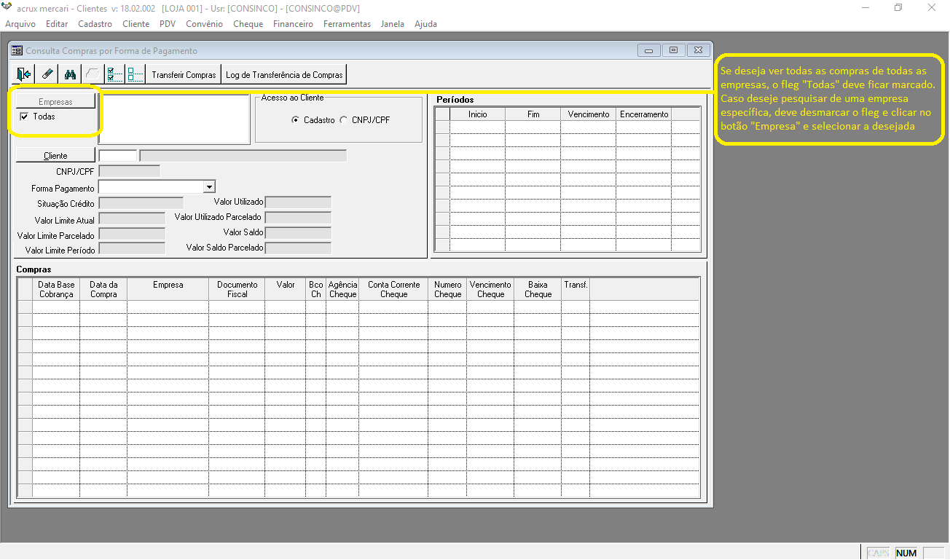Click the select all checkmarks icon
Screen dimensions: 950x560
114,74
